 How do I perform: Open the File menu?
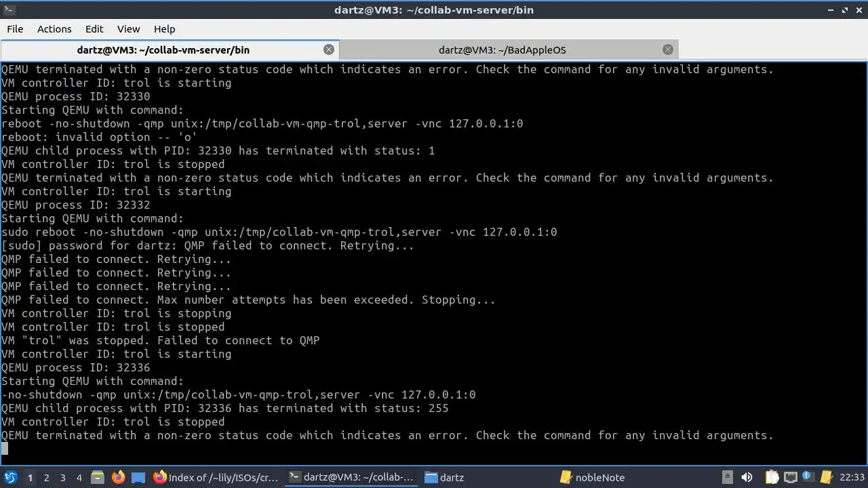(x=15, y=29)
